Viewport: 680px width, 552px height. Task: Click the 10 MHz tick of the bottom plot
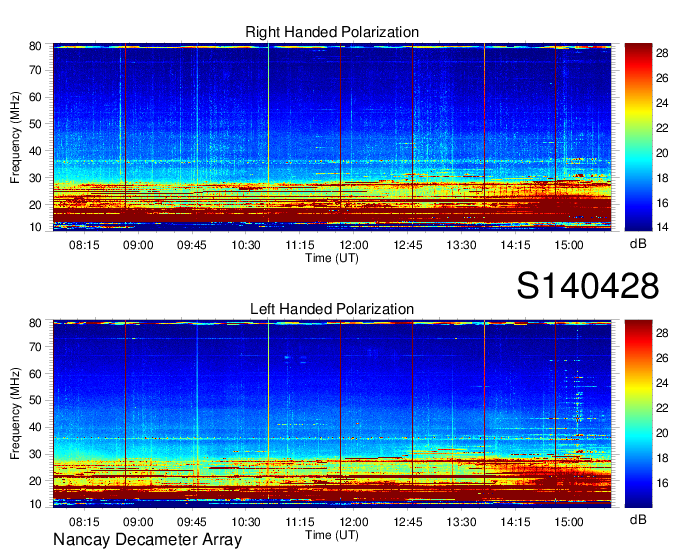(x=35, y=504)
